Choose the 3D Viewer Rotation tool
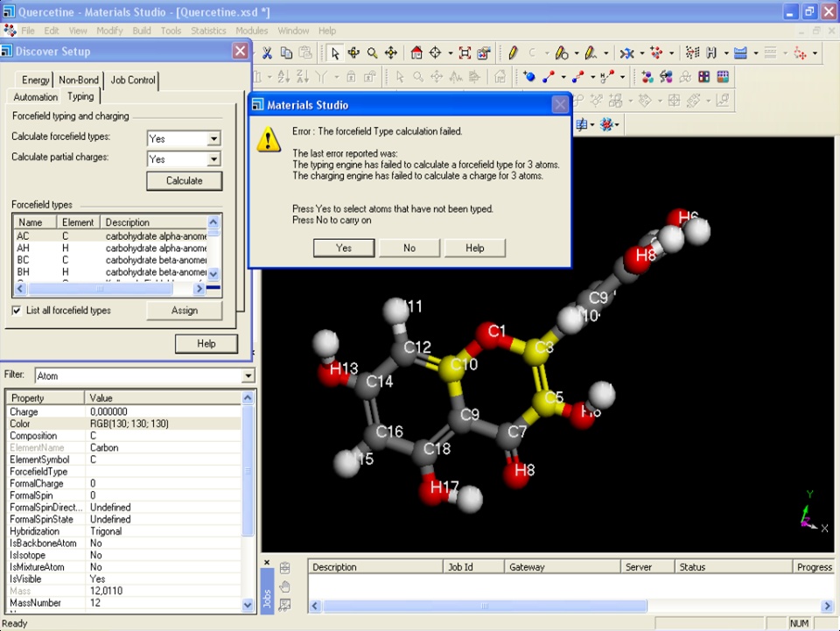The height and width of the screenshot is (631, 840). click(353, 53)
